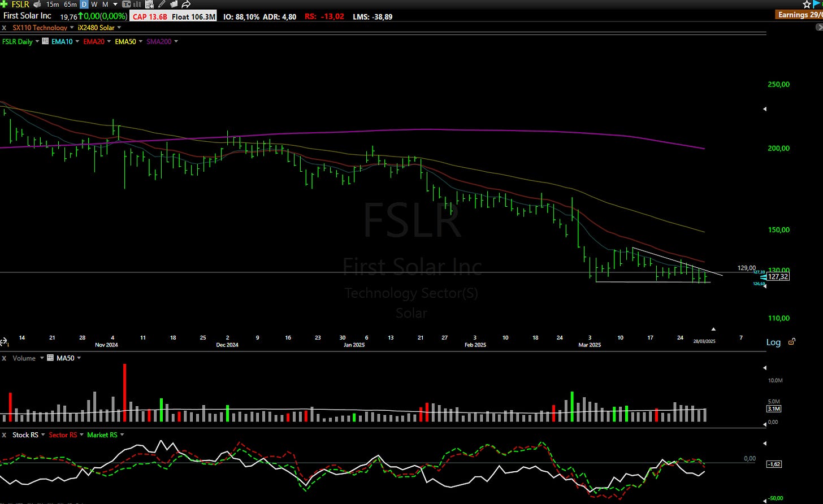Switch to the 65m timeframe

coord(70,5)
